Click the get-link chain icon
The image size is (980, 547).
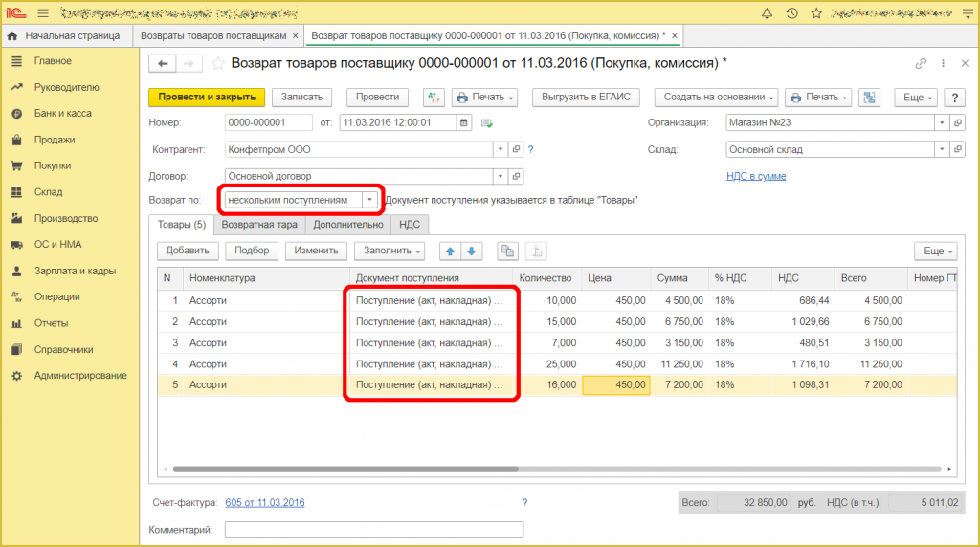pos(921,63)
